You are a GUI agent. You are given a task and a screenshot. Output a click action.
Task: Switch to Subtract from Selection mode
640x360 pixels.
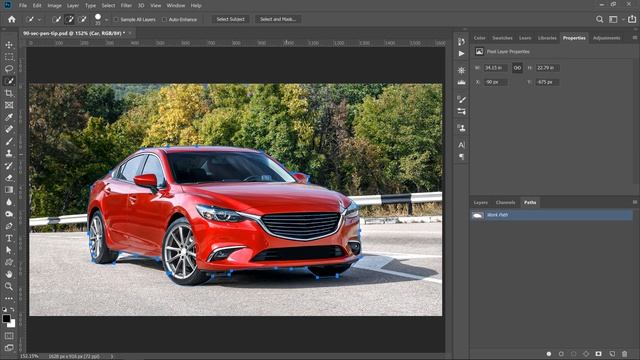82,19
